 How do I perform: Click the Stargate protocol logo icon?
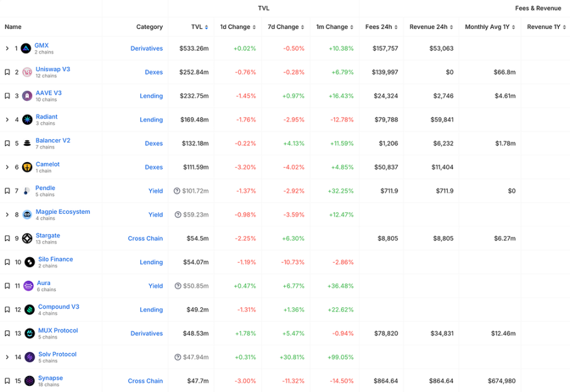click(27, 239)
